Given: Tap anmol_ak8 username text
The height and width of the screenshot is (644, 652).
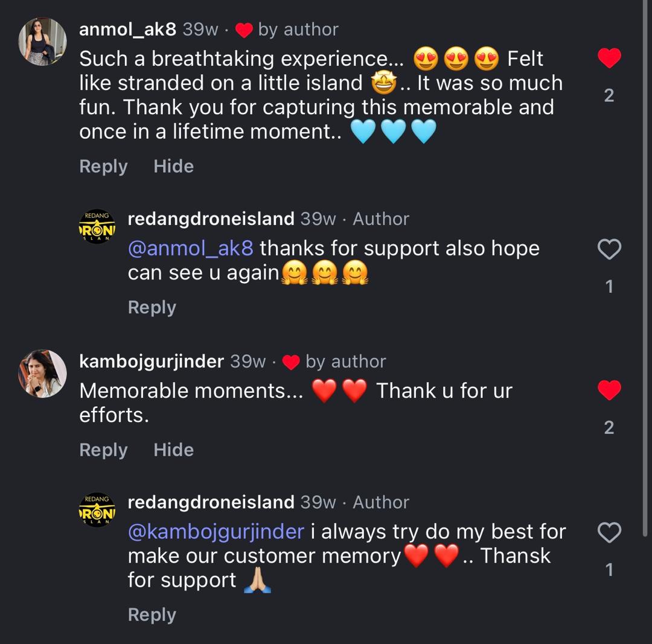Looking at the screenshot, I should [x=127, y=29].
